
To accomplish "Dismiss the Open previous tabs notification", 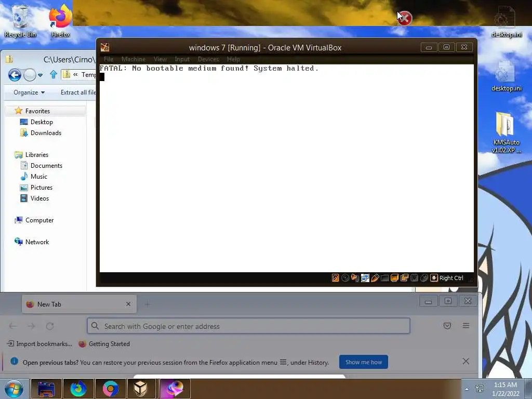I will [466, 361].
